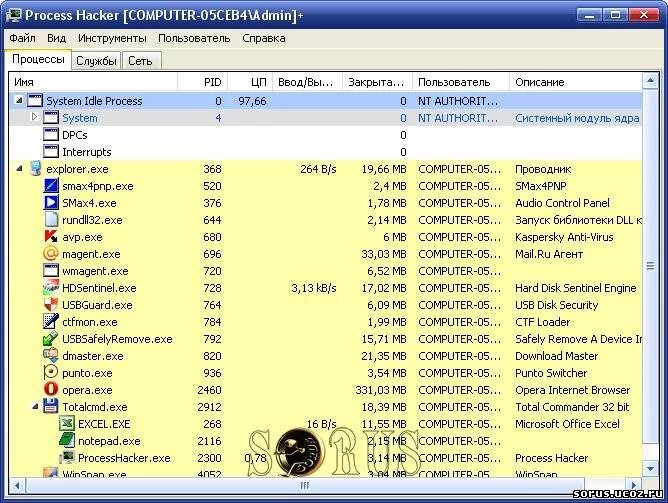This screenshot has width=668, height=503.
Task: Click the Kaspersky Anti-Virus description
Action: [564, 237]
